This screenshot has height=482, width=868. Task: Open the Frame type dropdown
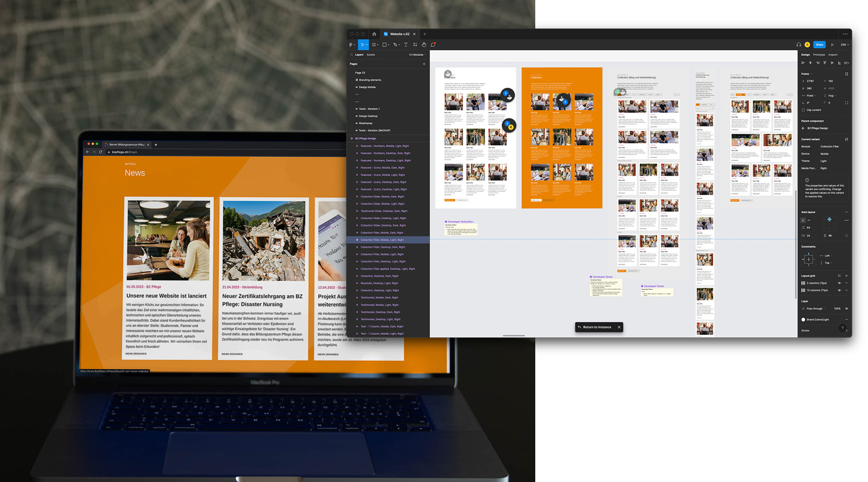[806, 74]
